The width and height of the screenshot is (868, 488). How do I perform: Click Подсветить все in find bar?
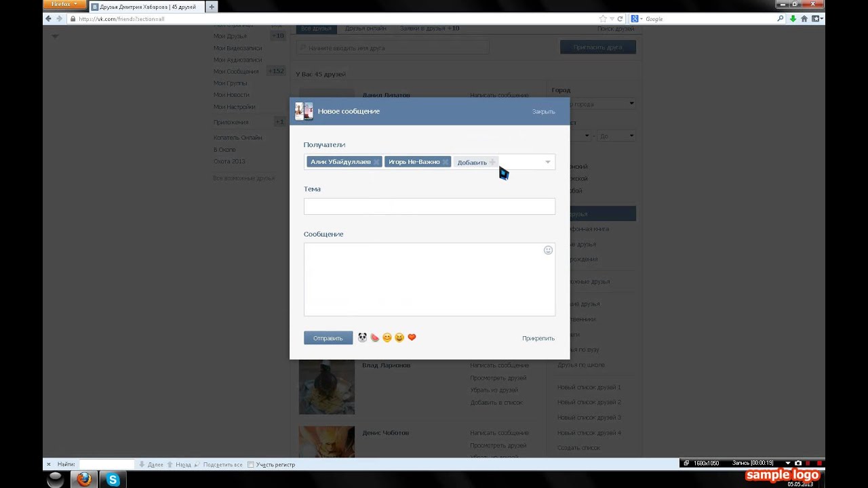[x=218, y=464]
